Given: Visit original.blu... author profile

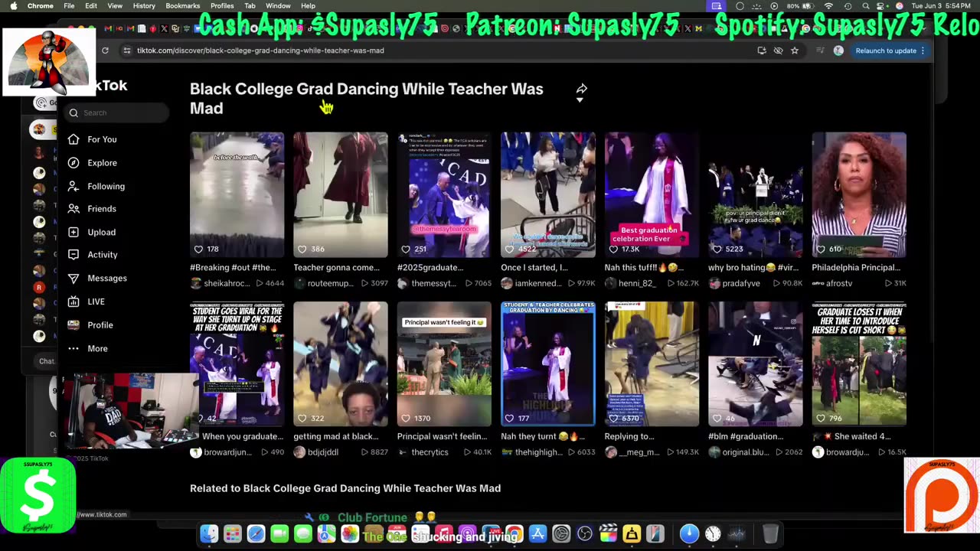Looking at the screenshot, I should pyautogui.click(x=740, y=452).
